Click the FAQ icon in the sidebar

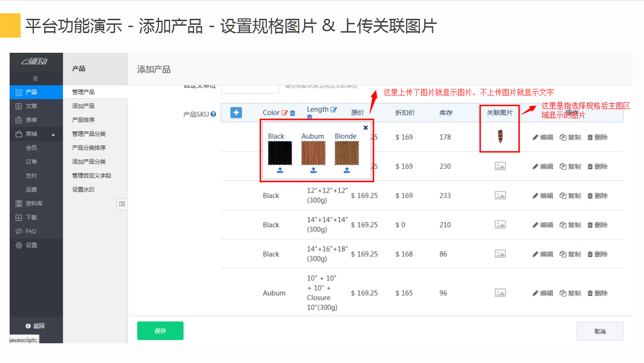click(x=18, y=231)
